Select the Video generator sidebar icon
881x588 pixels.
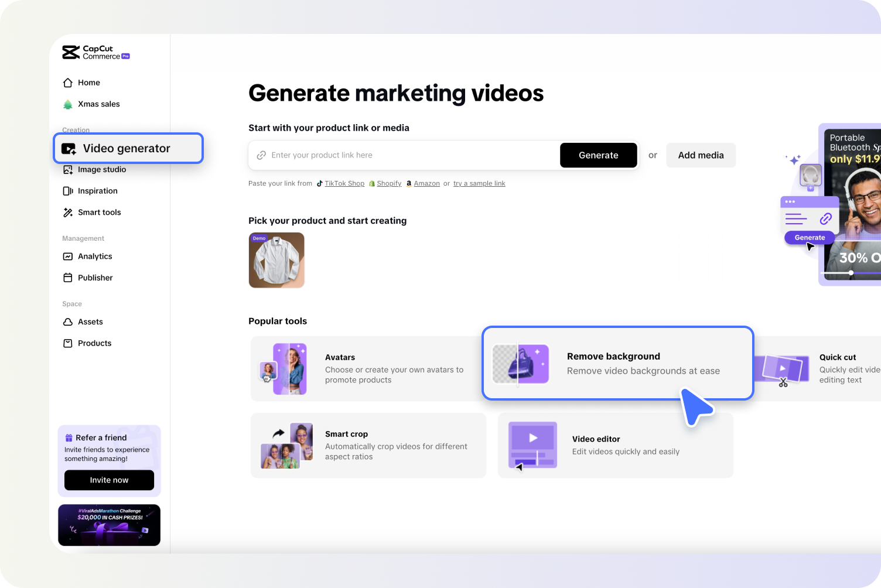click(x=69, y=149)
